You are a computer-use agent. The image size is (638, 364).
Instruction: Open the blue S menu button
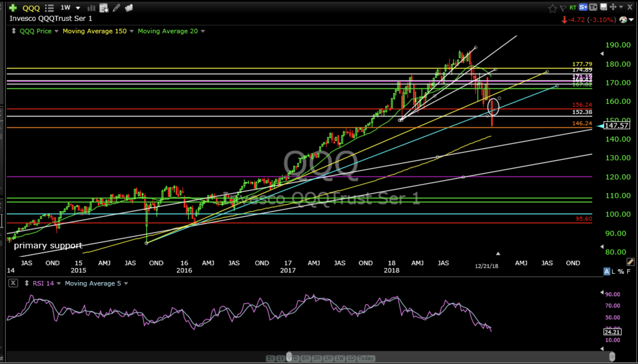coord(583,7)
